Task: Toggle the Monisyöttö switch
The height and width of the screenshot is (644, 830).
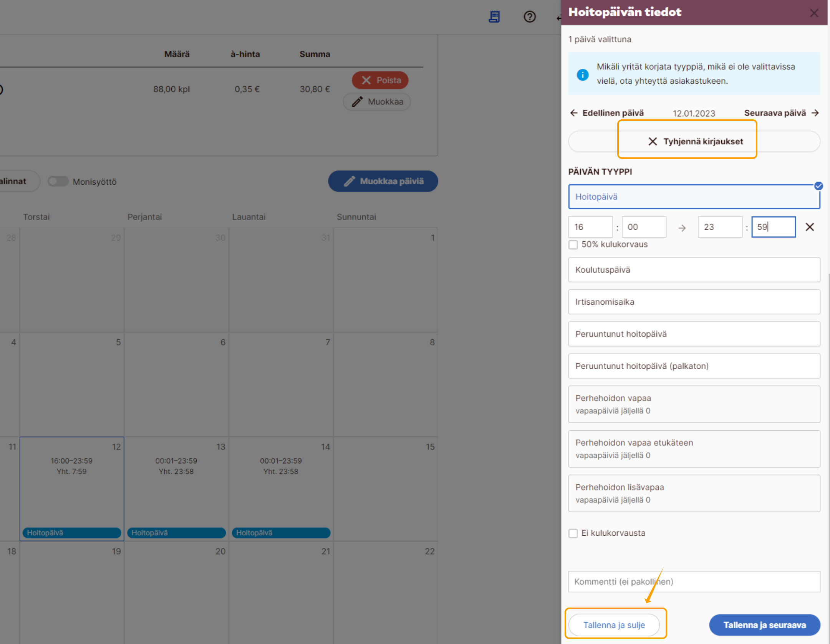Action: 58,182
